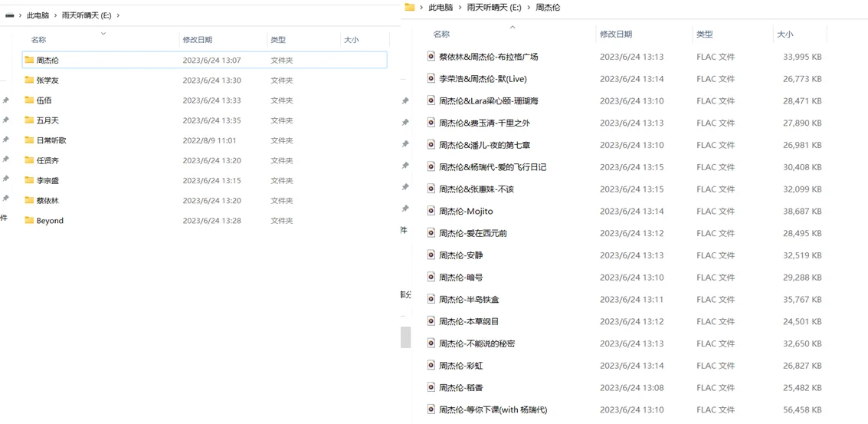
Task: Go to 雨天听晴天 (E:) in right window breadcrumb
Action: tap(494, 7)
